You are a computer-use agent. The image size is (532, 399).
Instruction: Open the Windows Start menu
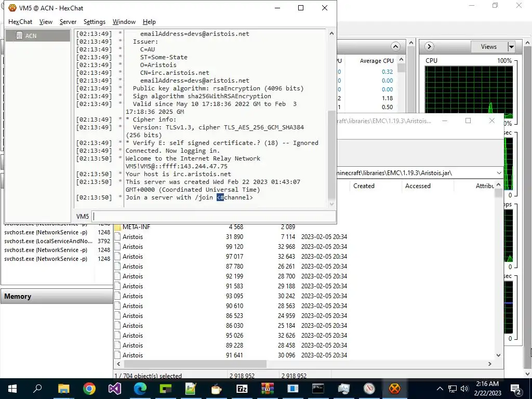point(12,389)
